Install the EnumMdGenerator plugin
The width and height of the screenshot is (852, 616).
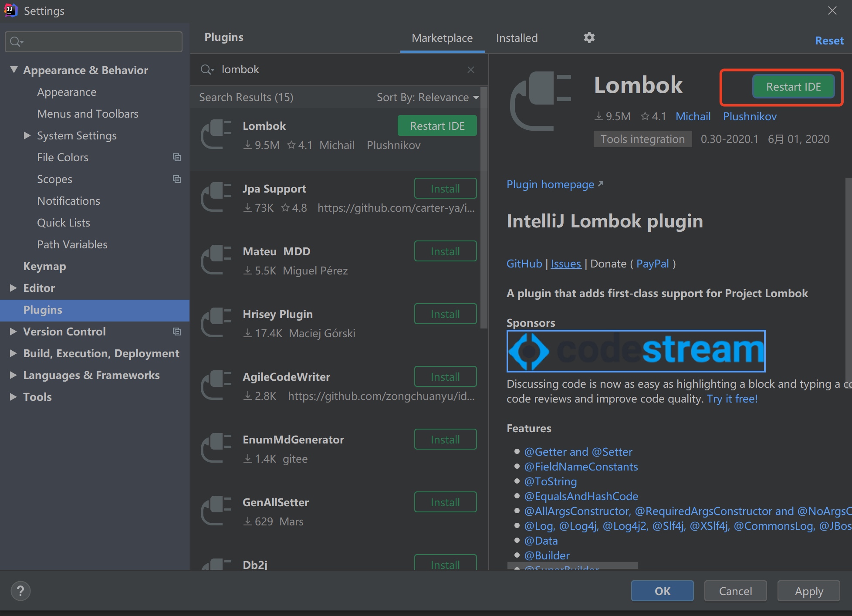coord(445,440)
